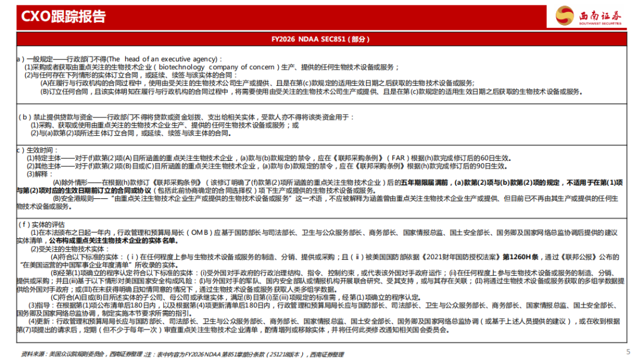Click the (f) 实体的评估 section heading

43,224
